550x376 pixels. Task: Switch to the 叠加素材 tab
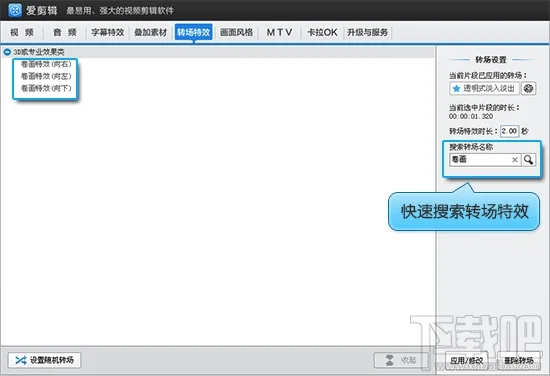pos(151,33)
